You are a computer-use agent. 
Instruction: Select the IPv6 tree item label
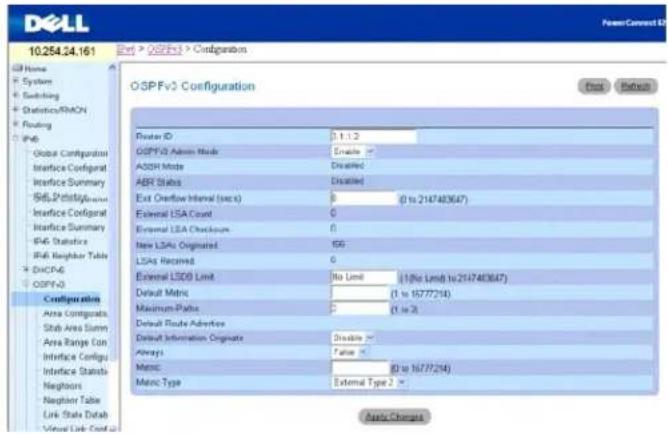[x=31, y=139]
